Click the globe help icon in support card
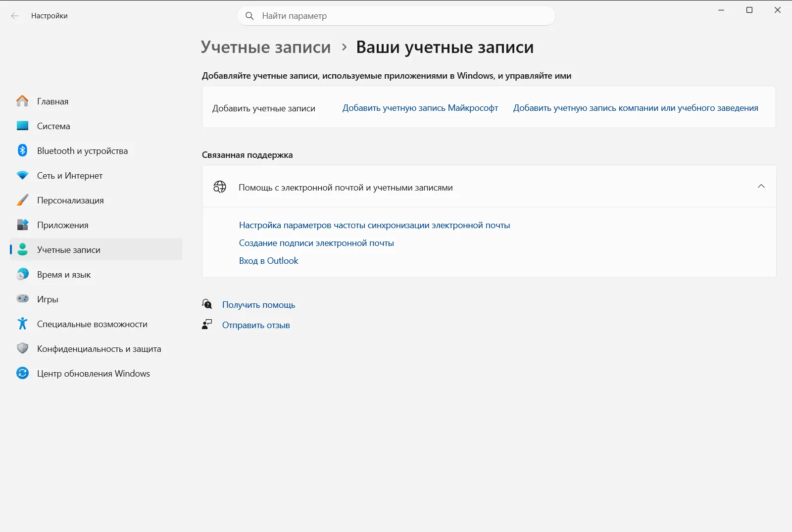Viewport: 792px width, 532px height. (220, 187)
